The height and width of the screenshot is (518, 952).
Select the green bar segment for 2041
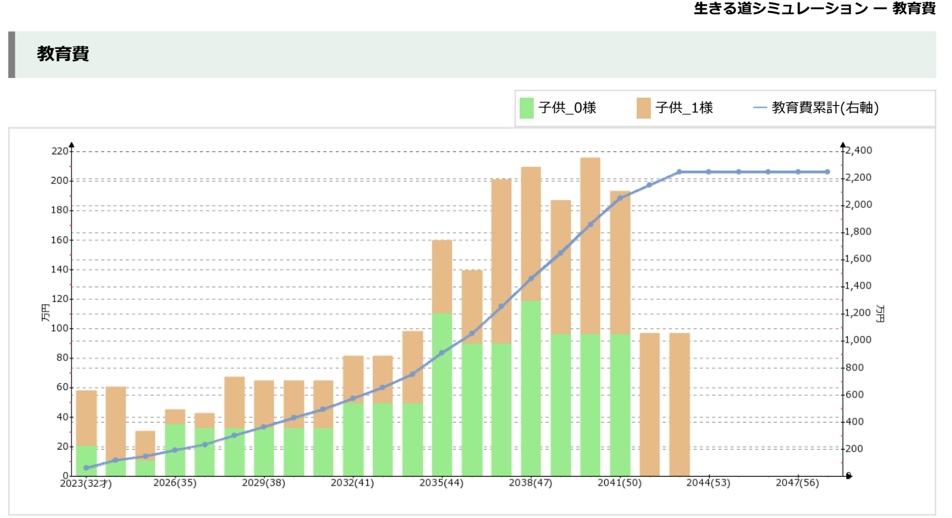620,405
